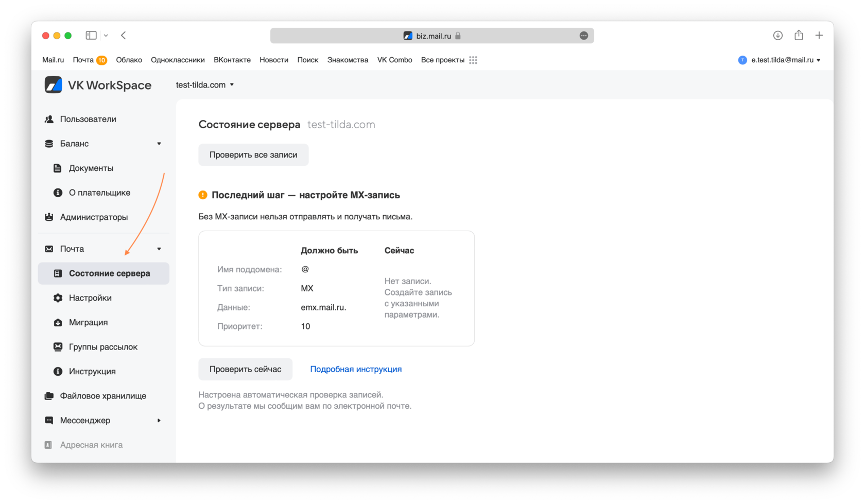Expand the Мессенджер section arrow
Viewport: 865px width, 504px height.
point(159,421)
